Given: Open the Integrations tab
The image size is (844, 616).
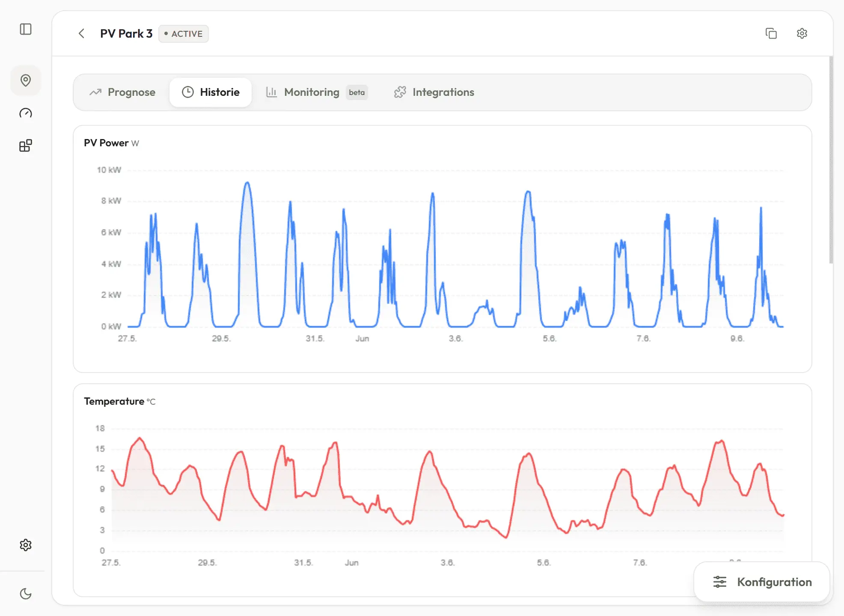Looking at the screenshot, I should [434, 92].
